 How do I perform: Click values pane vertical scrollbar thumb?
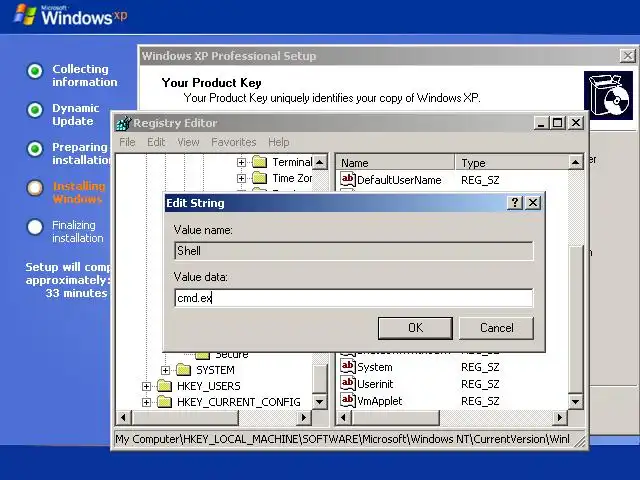tap(576, 319)
